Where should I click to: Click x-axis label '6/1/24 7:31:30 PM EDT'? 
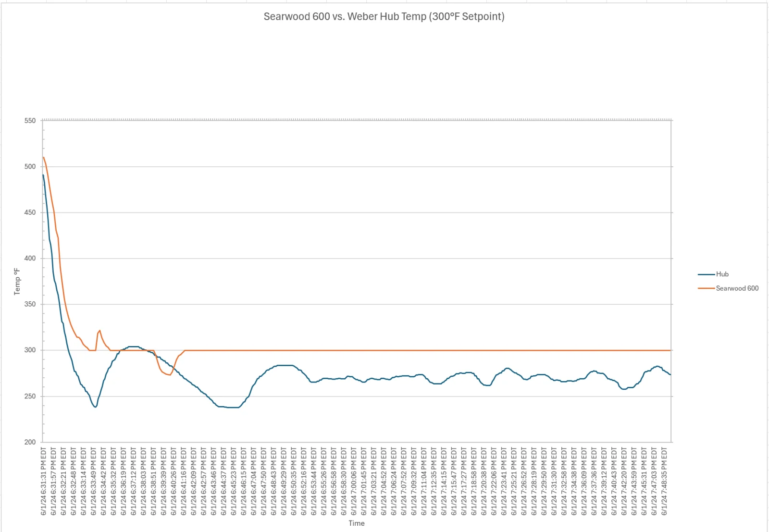(554, 482)
